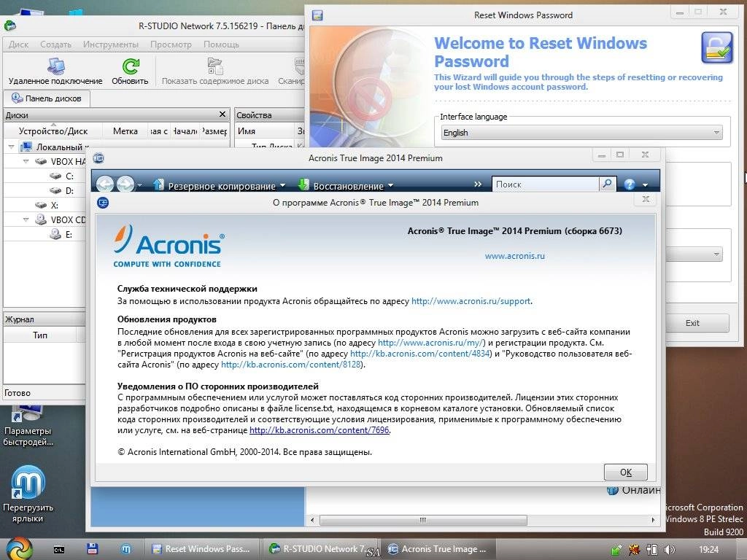Select drive D: in the disk tree
The height and width of the screenshot is (560, 747).
click(69, 190)
